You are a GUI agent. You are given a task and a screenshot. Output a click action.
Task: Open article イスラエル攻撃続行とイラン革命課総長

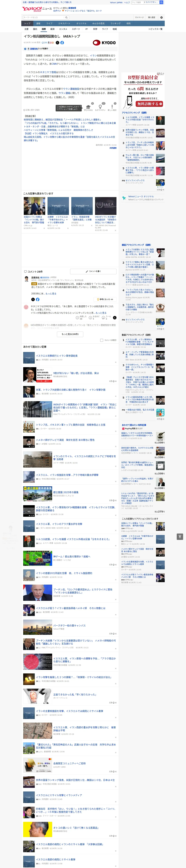point(57,356)
